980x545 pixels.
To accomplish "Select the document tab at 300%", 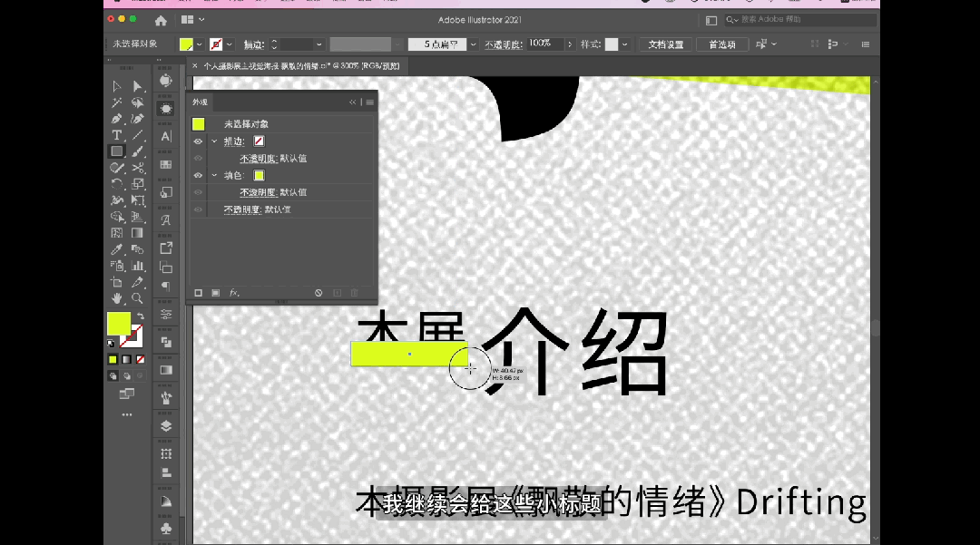I will pyautogui.click(x=300, y=65).
